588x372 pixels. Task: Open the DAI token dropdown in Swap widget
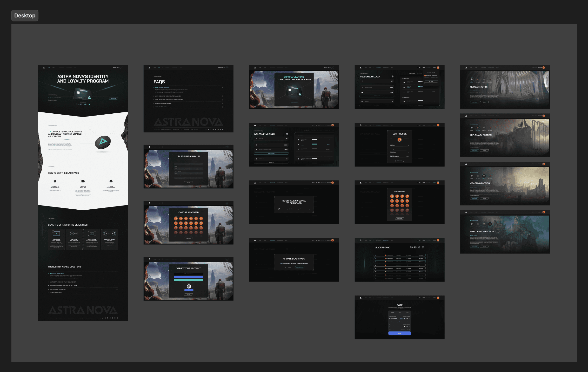coord(407,327)
